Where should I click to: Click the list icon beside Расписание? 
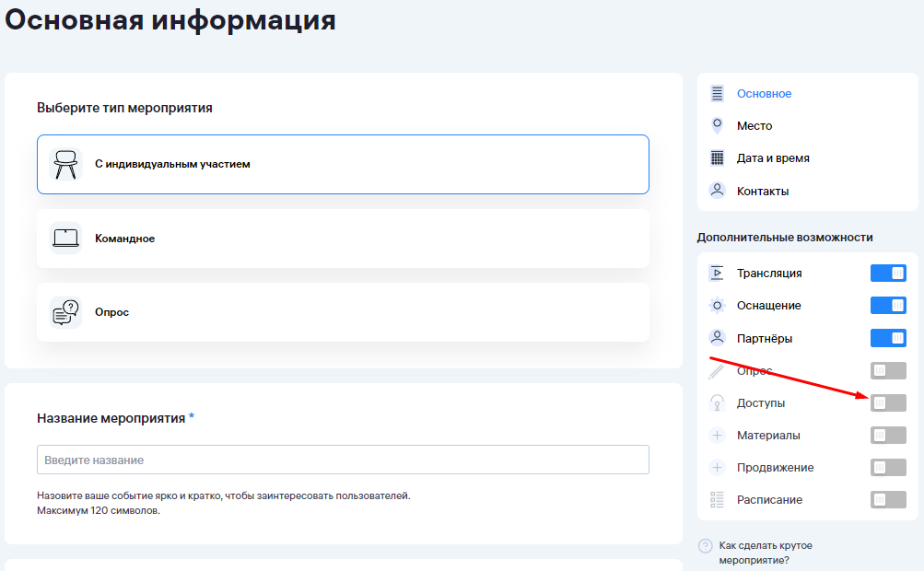point(717,500)
